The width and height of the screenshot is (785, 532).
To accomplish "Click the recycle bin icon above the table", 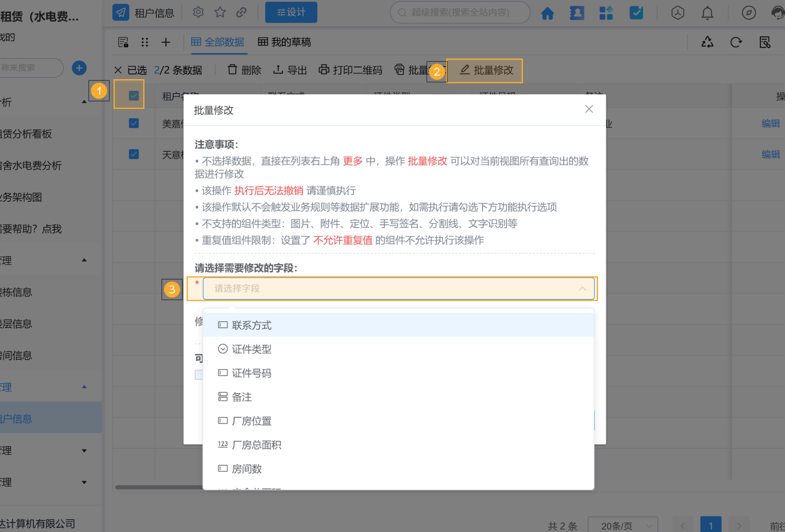I will 707,42.
